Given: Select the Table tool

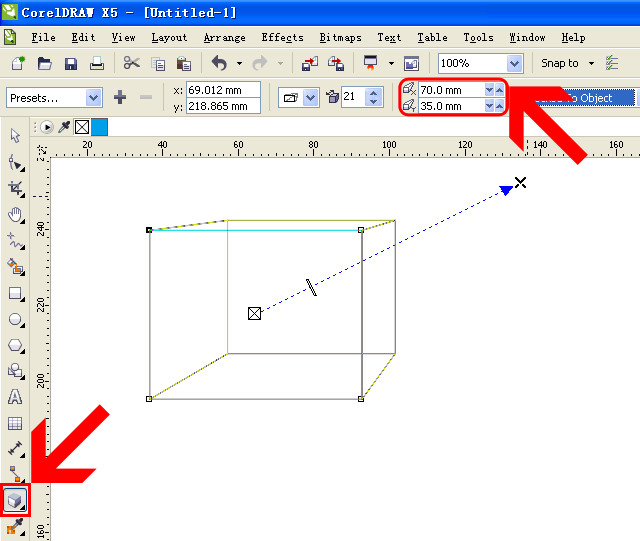Looking at the screenshot, I should tap(15, 423).
